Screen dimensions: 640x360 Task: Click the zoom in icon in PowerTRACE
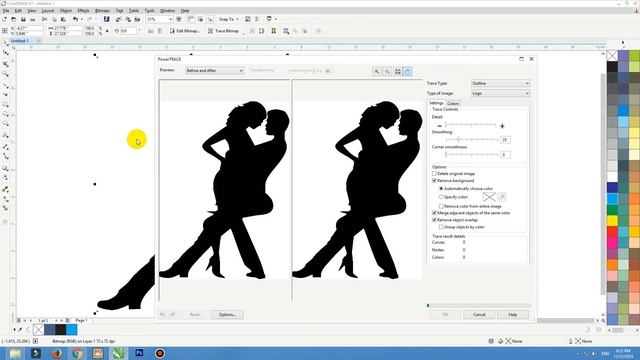(377, 71)
